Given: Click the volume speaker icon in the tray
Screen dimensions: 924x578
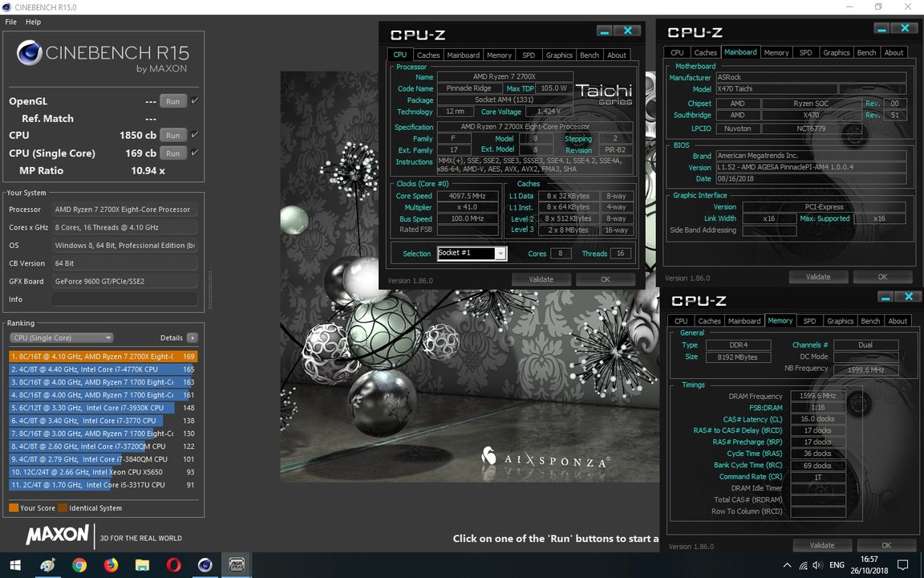Looking at the screenshot, I should (x=818, y=565).
